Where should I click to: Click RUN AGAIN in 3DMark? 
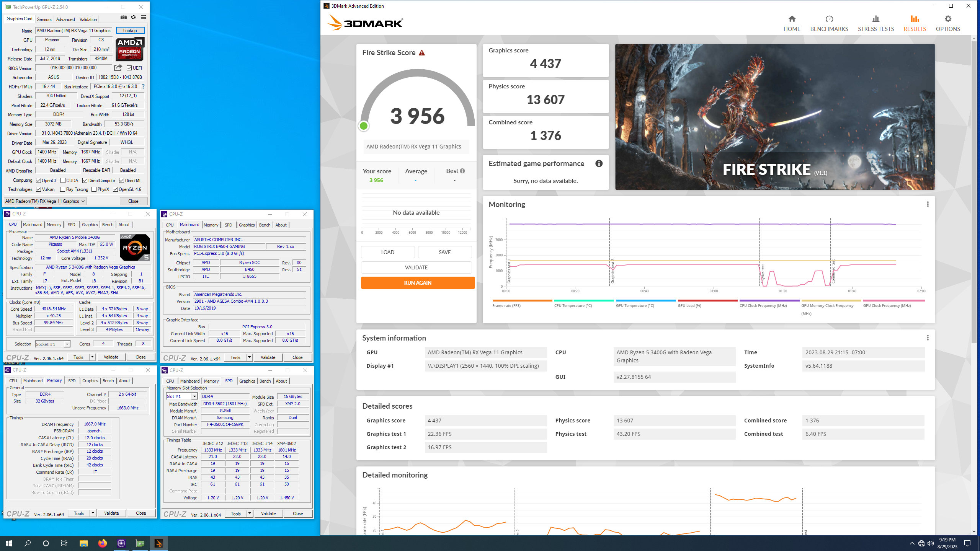(x=418, y=283)
